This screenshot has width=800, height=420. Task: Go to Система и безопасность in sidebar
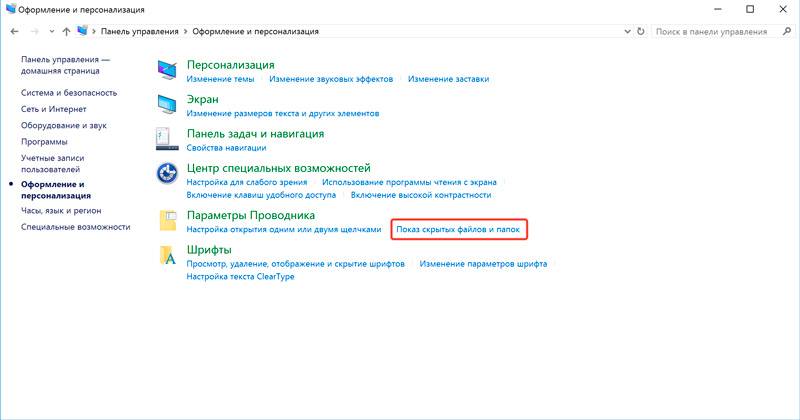(68, 93)
